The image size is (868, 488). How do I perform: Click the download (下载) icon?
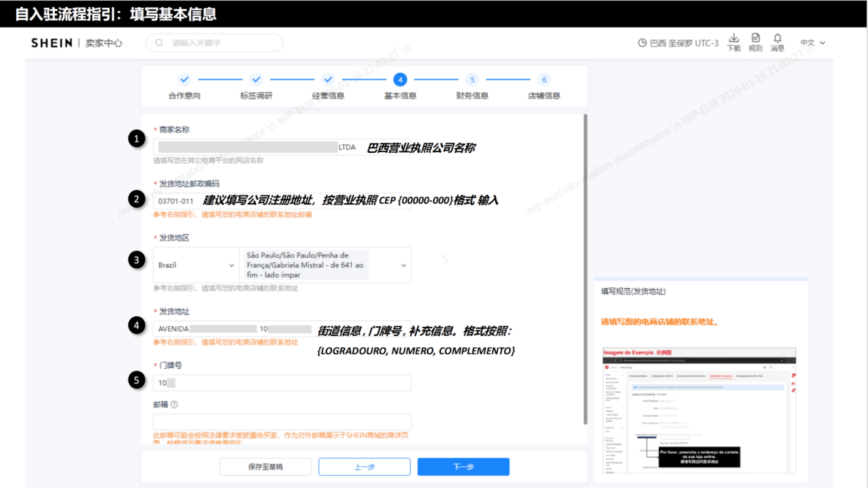734,38
